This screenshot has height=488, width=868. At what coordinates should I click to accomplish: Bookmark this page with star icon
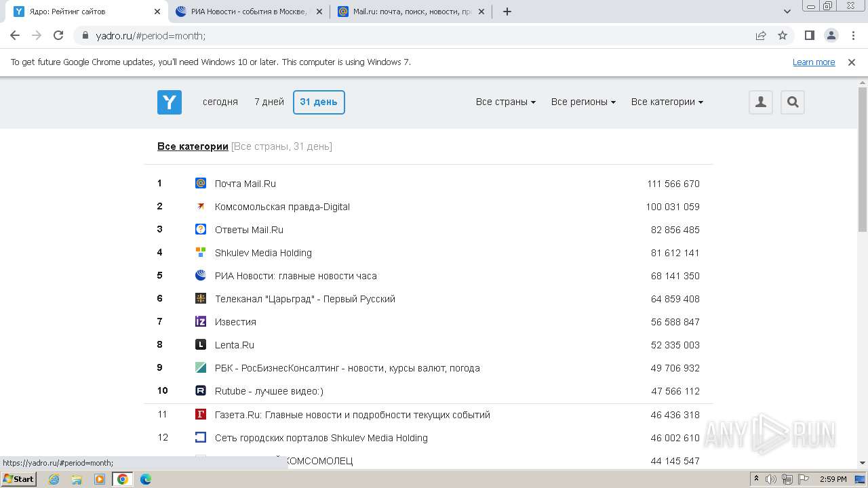click(783, 35)
